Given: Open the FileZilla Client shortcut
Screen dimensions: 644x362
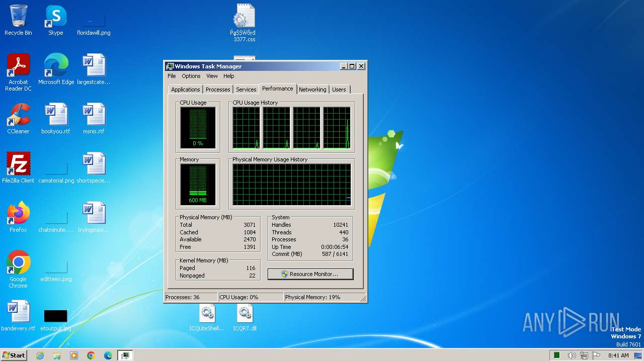Looking at the screenshot, I should click(18, 168).
